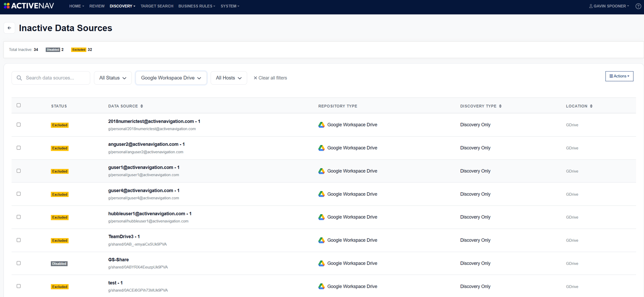
Task: Sort by Discovery Type column arrows
Action: coord(500,106)
